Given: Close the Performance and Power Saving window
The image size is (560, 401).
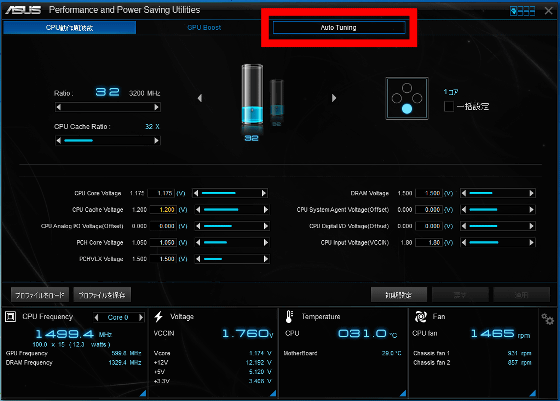Looking at the screenshot, I should click(549, 11).
